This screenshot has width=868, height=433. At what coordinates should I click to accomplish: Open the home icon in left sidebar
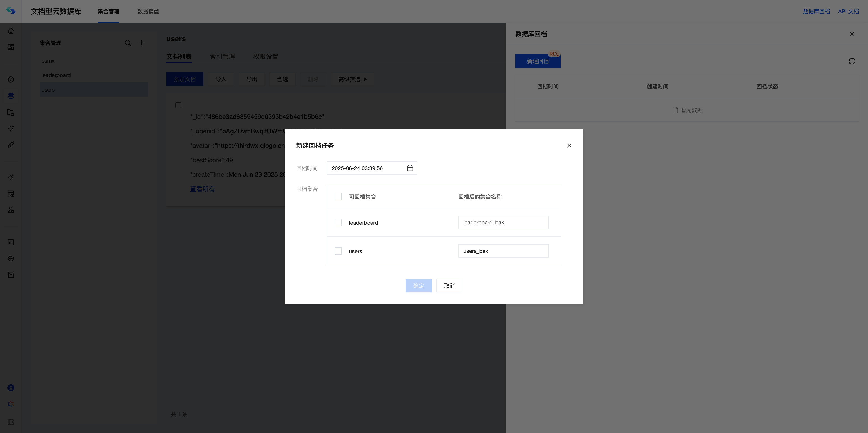tap(11, 31)
